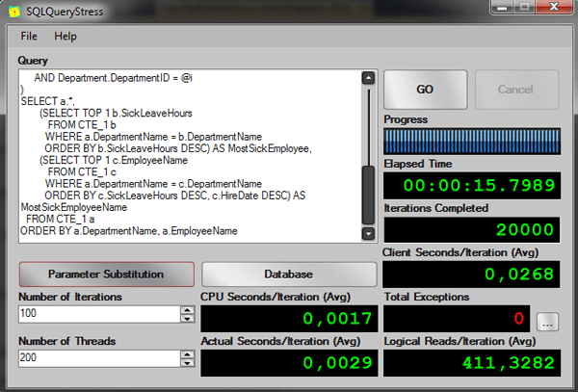The width and height of the screenshot is (578, 392).
Task: Open exceptions details ellipsis button
Action: [547, 322]
